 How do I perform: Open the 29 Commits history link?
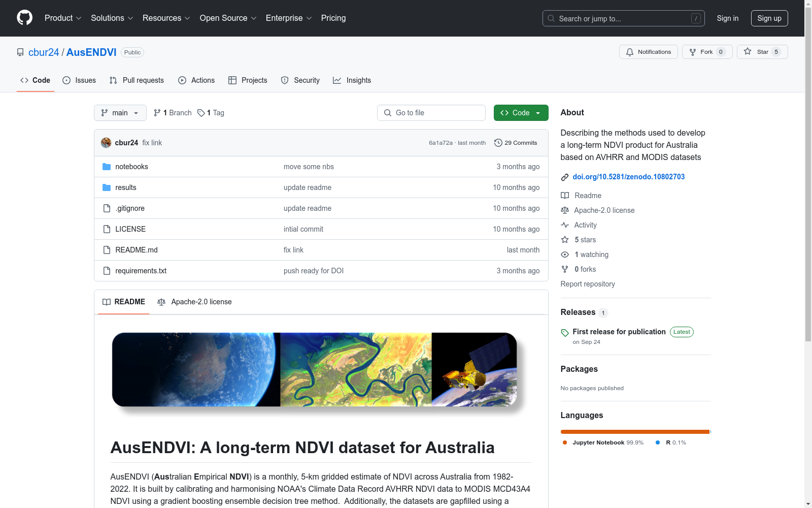[516, 143]
